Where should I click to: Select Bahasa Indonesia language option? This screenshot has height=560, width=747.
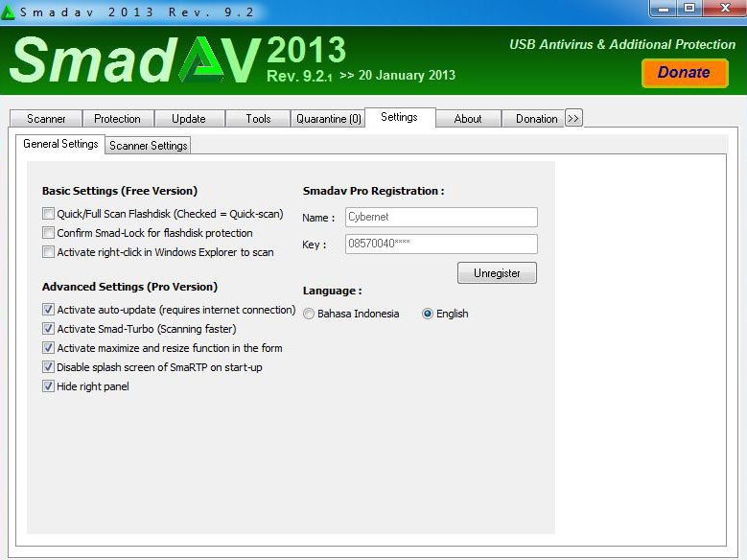309,314
